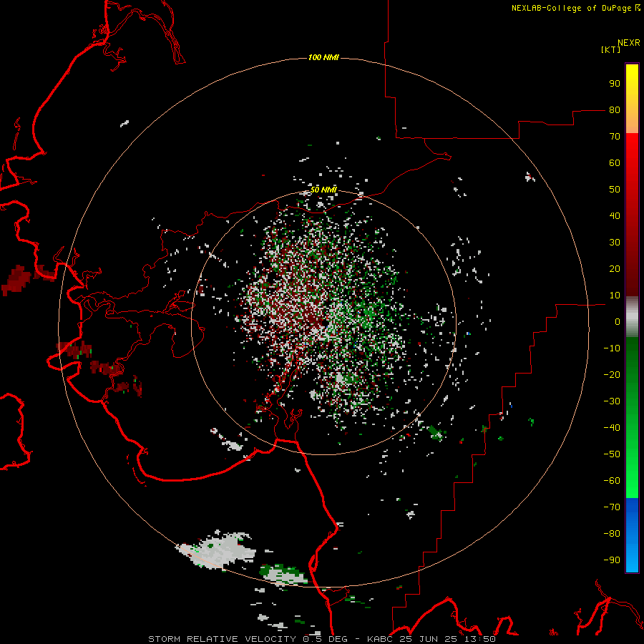Click the 50 value on velocity scale
Image resolution: width=644 pixels, height=644 pixels.
pos(615,190)
